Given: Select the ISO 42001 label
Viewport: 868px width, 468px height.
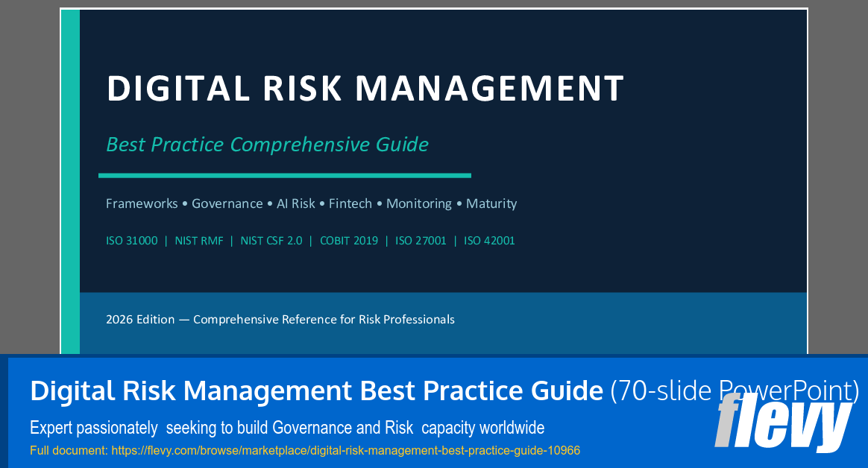Looking at the screenshot, I should coord(489,240).
